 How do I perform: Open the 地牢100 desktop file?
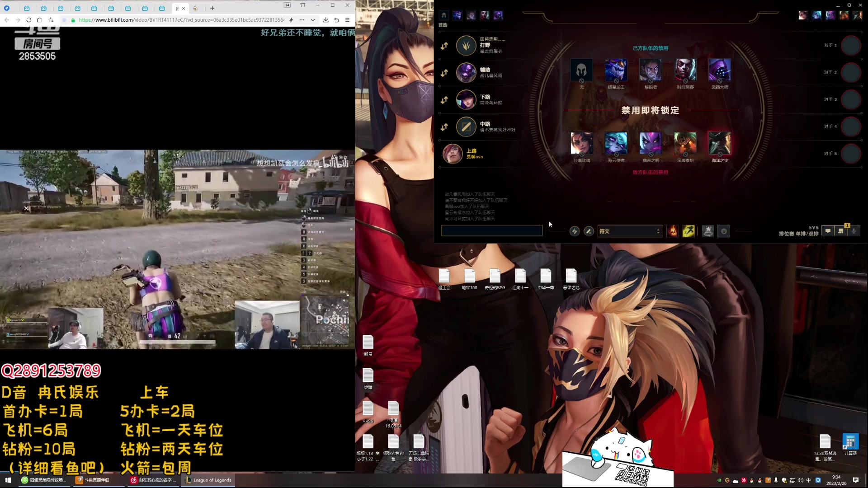click(x=469, y=279)
